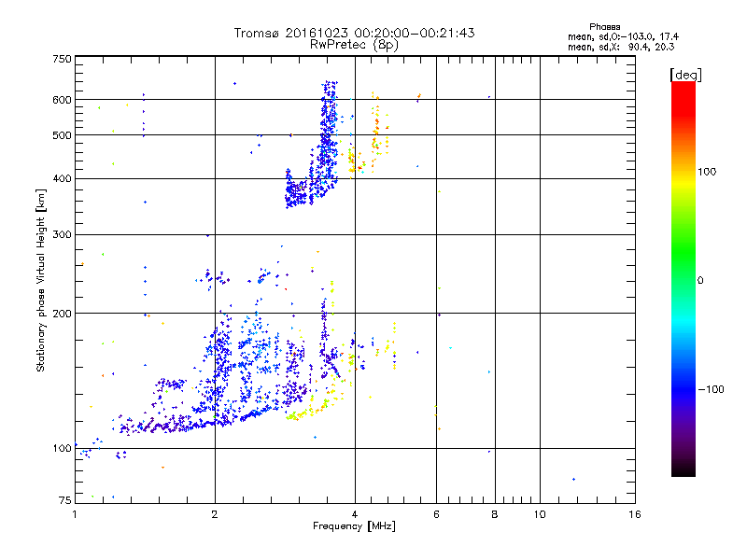Click the x-axis tick label "2"

[x=215, y=514]
